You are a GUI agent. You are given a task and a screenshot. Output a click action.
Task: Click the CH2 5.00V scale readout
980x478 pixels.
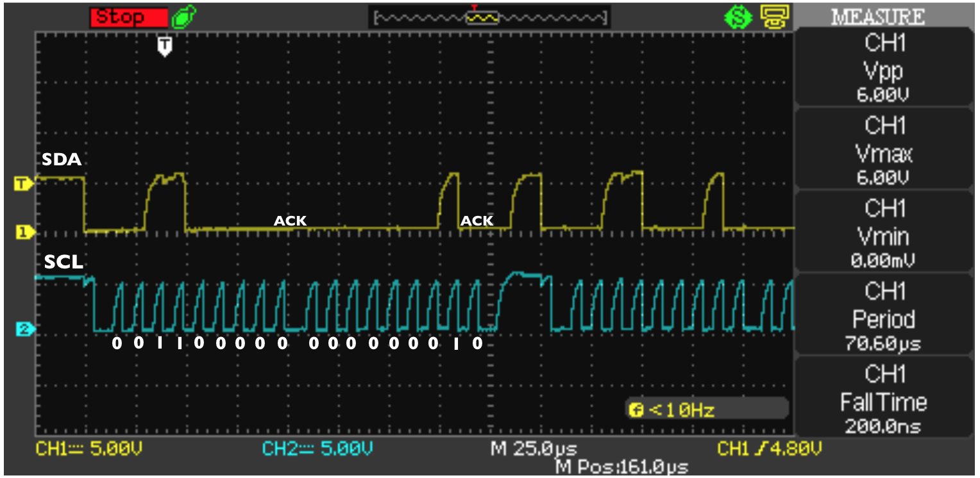coord(317,448)
